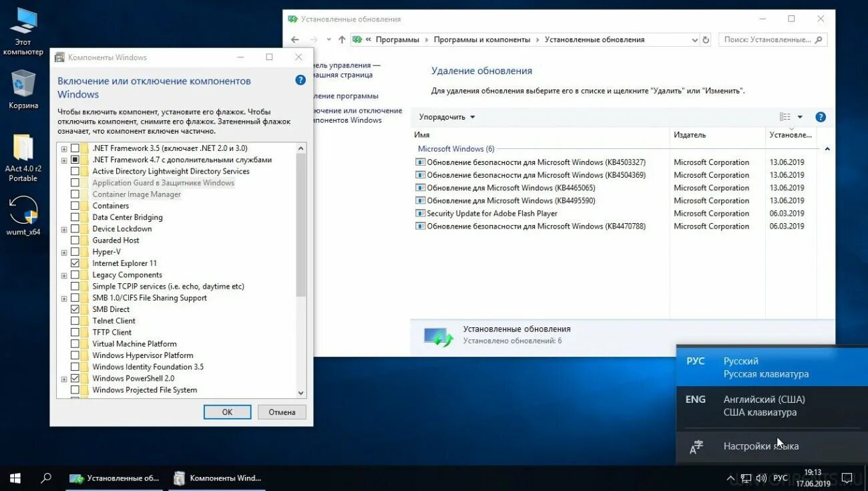Click icon of Security Update for Adobe Flash Player
The image size is (868, 491).
pyautogui.click(x=420, y=214)
